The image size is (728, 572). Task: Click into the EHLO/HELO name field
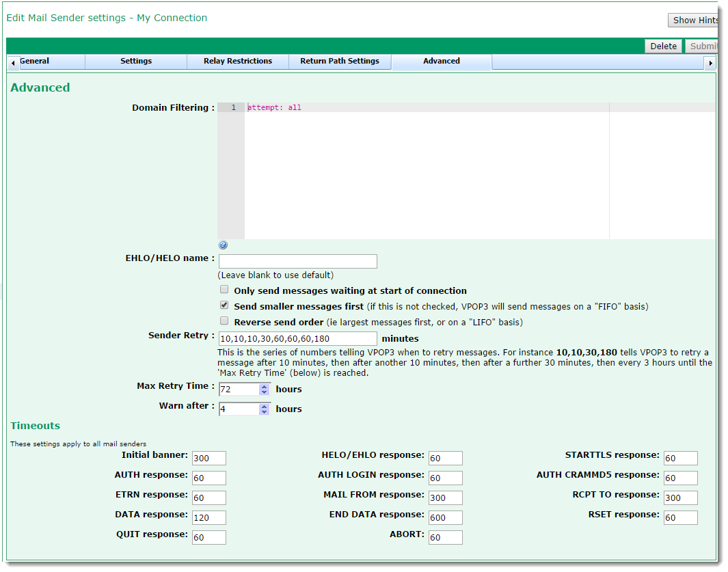(x=297, y=261)
